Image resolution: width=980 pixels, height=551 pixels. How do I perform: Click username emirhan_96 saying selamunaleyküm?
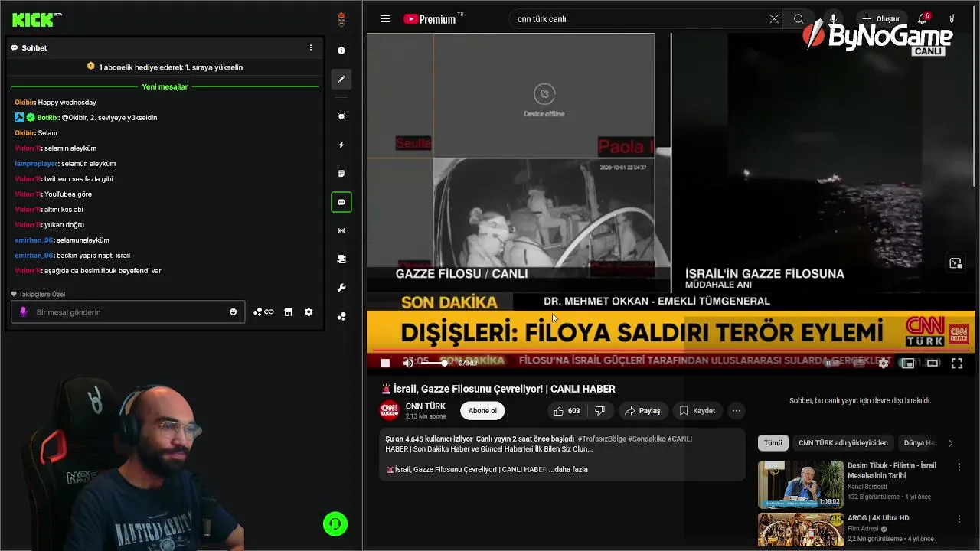(x=34, y=240)
